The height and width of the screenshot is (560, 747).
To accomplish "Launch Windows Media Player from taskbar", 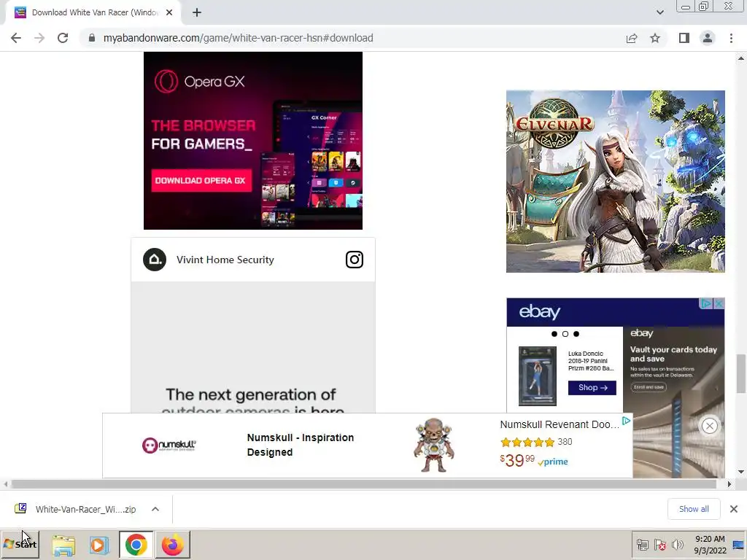I will [x=99, y=545].
